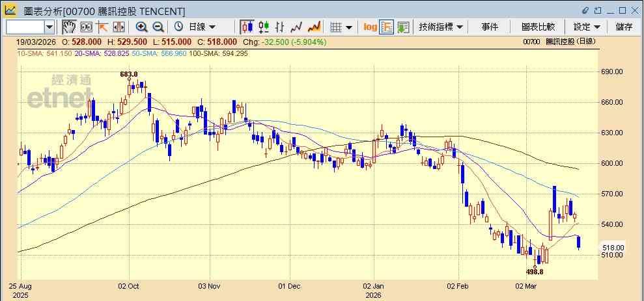Viewport: 644px width, 301px height.
Task: Zoom out on the chart
Action: coord(158,27)
